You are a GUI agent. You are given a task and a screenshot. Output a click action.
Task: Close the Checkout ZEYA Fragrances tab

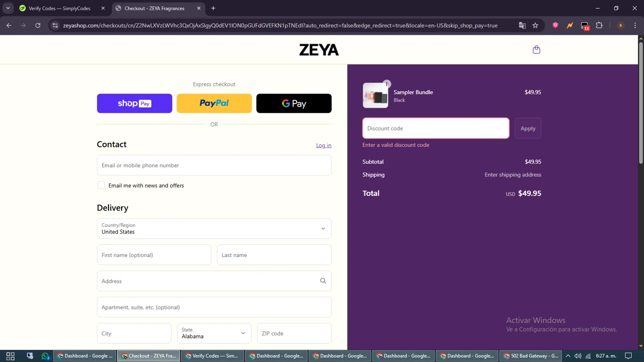pos(199,8)
